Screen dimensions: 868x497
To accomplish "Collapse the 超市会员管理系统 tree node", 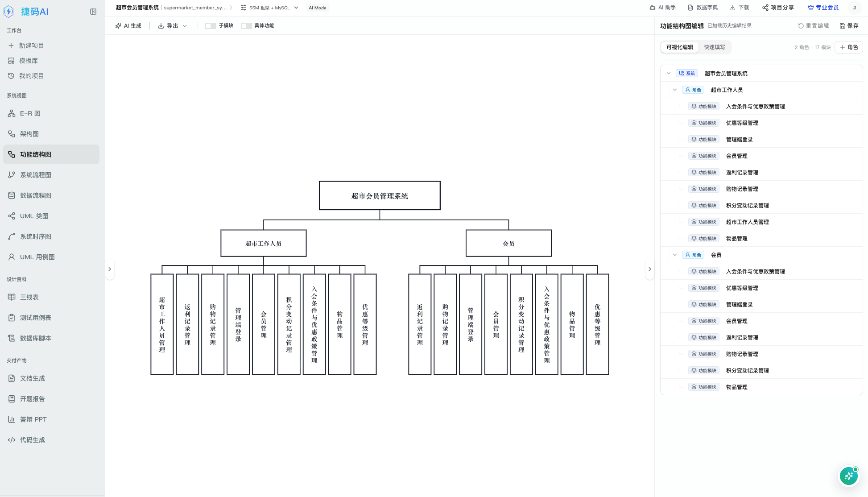I will click(668, 73).
